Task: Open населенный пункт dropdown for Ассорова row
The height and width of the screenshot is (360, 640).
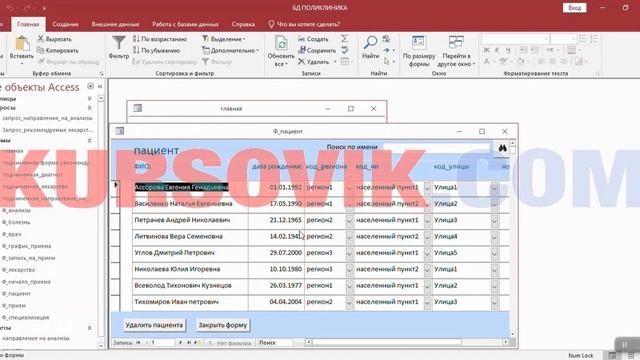Action: [x=427, y=188]
